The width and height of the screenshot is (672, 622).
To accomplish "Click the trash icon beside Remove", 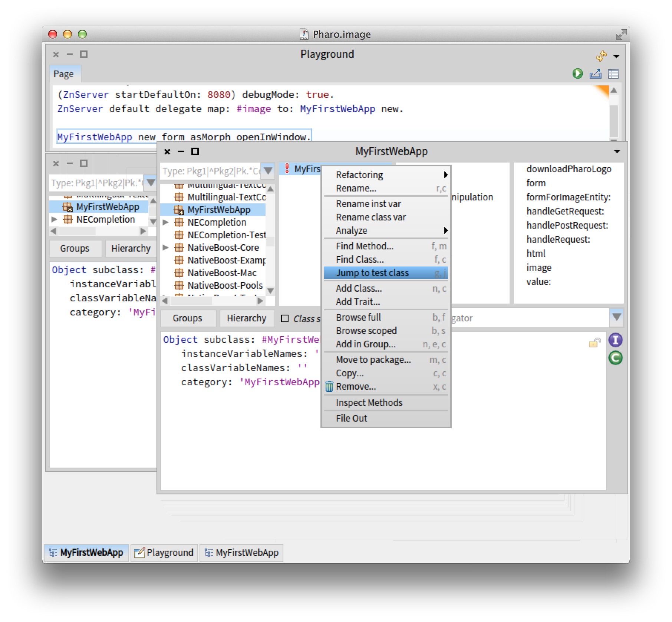I will click(x=329, y=387).
